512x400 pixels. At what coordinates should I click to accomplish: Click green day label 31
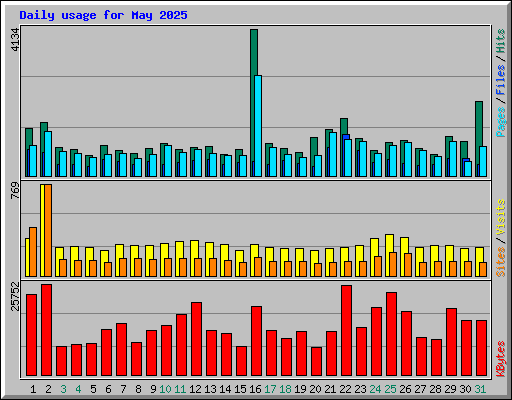(x=480, y=389)
